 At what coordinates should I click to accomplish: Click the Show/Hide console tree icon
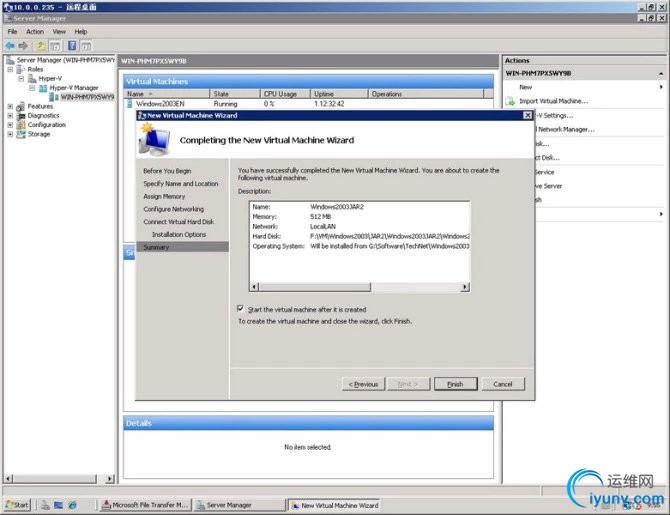55,45
